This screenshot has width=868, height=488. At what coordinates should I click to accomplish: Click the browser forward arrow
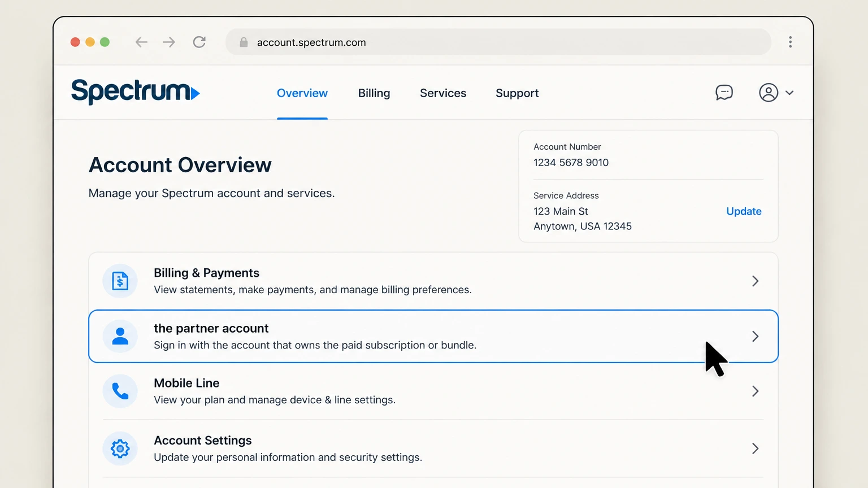point(169,42)
